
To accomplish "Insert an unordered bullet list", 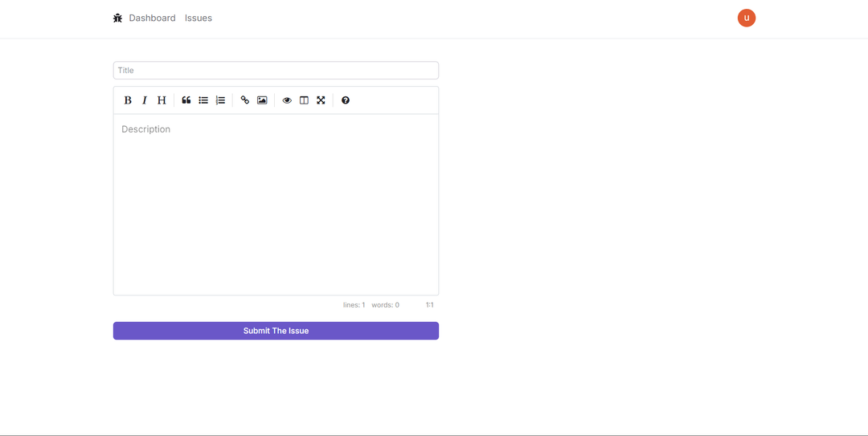I will [x=203, y=100].
